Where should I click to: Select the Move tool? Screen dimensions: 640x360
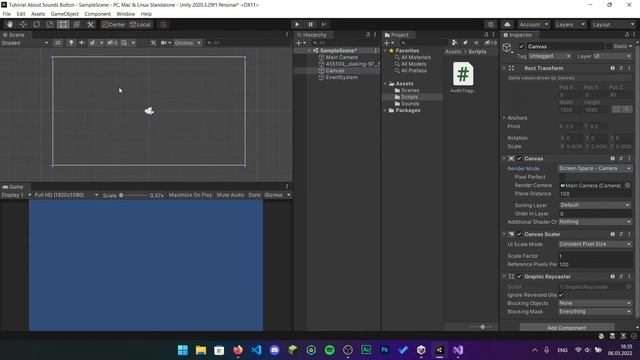23,24
